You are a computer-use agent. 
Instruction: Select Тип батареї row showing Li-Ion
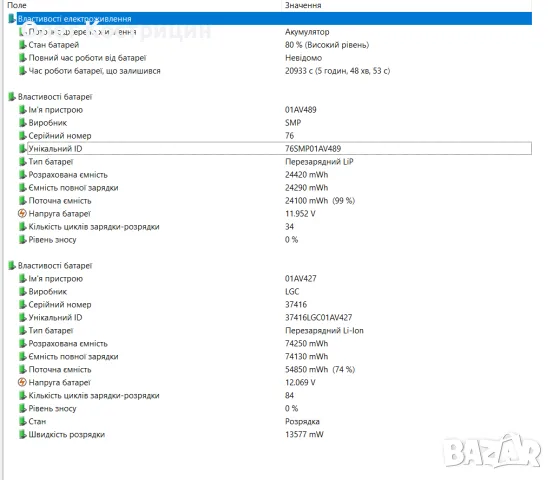pyautogui.click(x=279, y=330)
